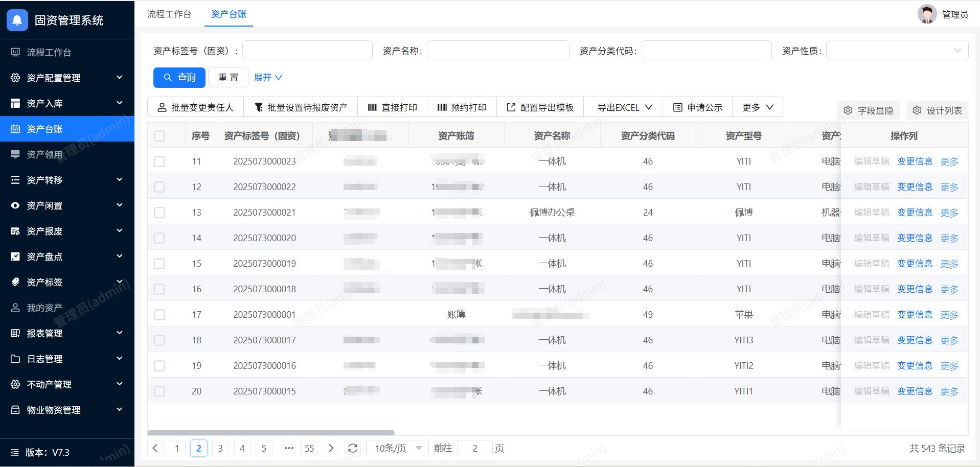This screenshot has width=980, height=467.
Task: Click the 查询 search button
Action: [179, 77]
